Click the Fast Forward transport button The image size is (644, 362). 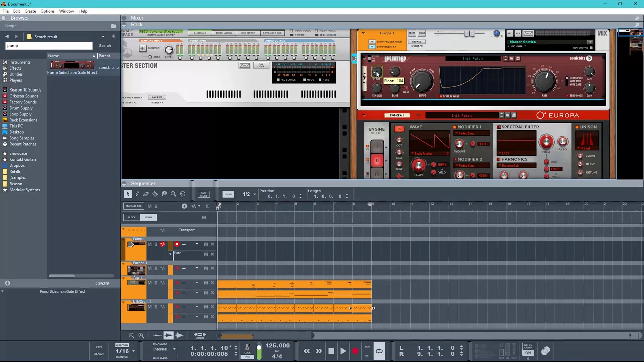pos(319,351)
